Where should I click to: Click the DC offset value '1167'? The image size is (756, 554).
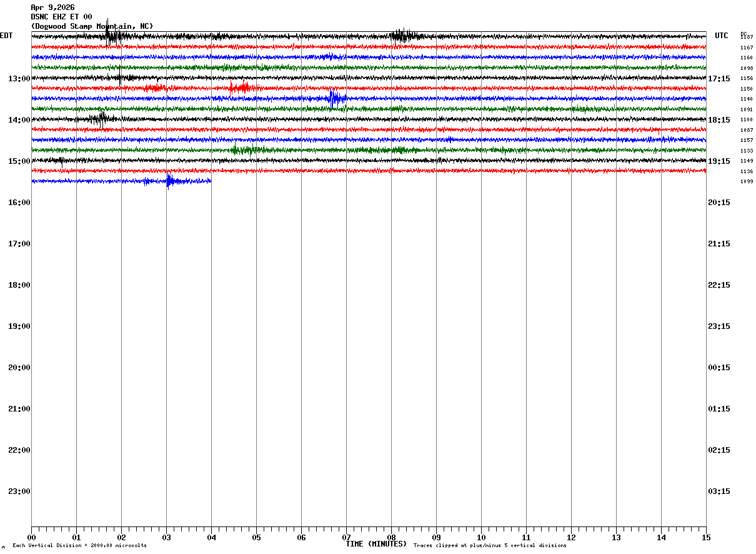point(747,48)
